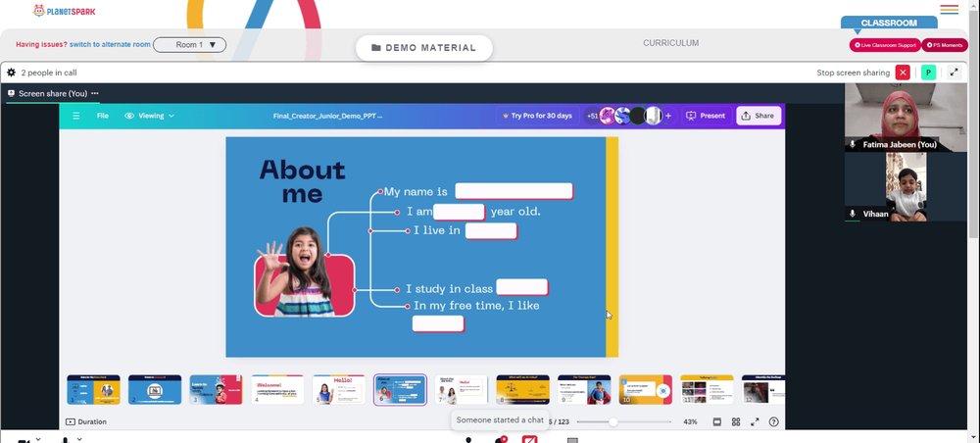Image resolution: width=980 pixels, height=443 pixels.
Task: Click the Canva zoom slider handle
Action: pyautogui.click(x=613, y=421)
